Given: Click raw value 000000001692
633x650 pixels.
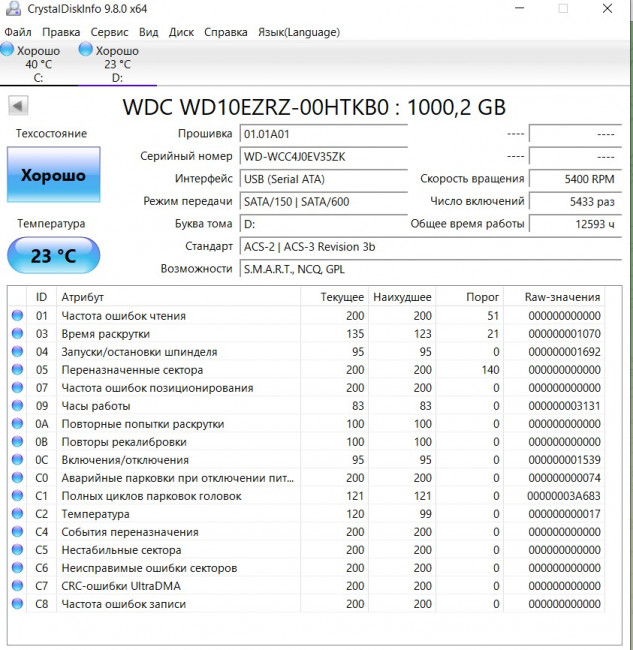Looking at the screenshot, I should (564, 352).
